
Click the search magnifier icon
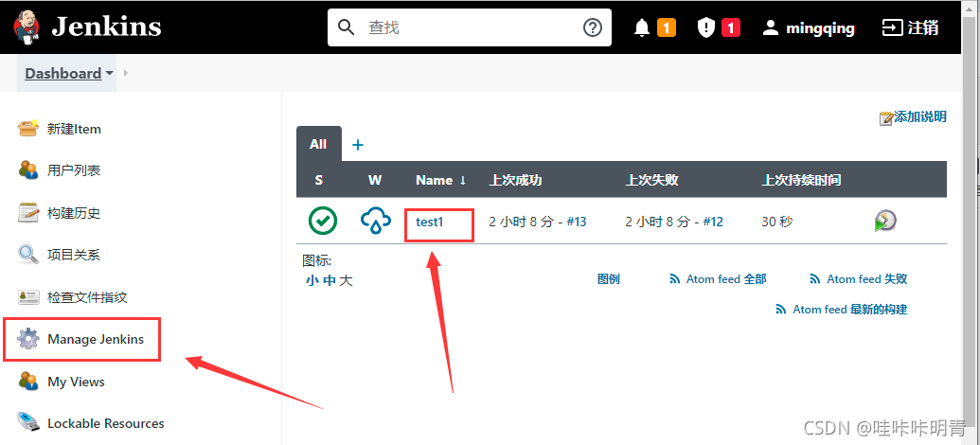346,27
